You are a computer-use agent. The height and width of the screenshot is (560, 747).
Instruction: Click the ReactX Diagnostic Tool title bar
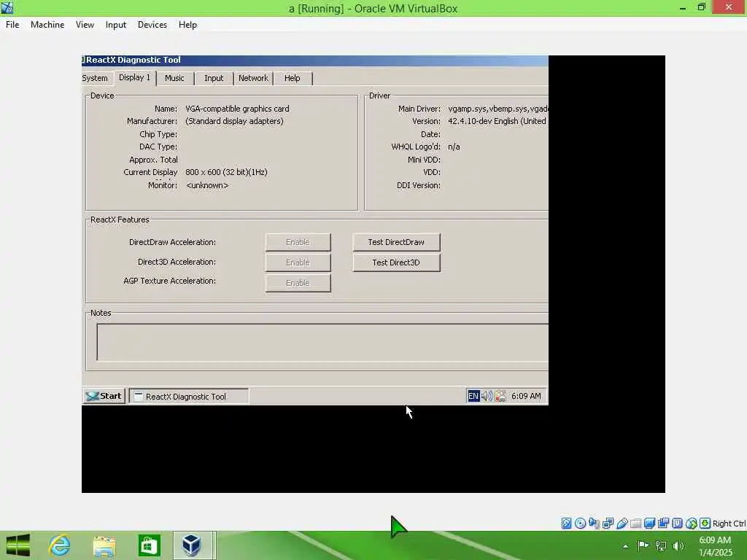(315, 60)
